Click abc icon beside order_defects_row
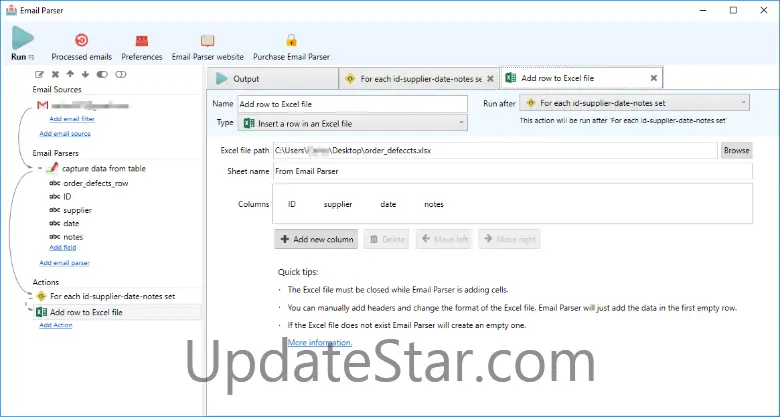The image size is (780, 417). (55, 183)
